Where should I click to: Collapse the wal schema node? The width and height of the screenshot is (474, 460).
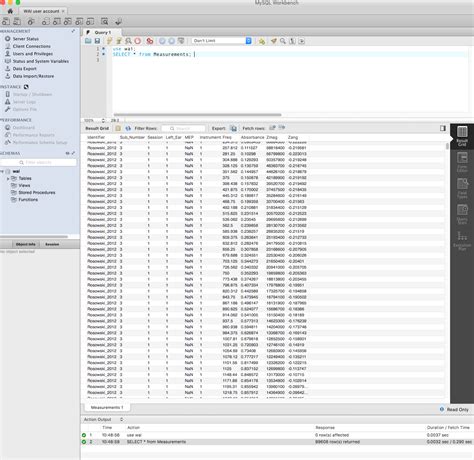tap(2, 171)
